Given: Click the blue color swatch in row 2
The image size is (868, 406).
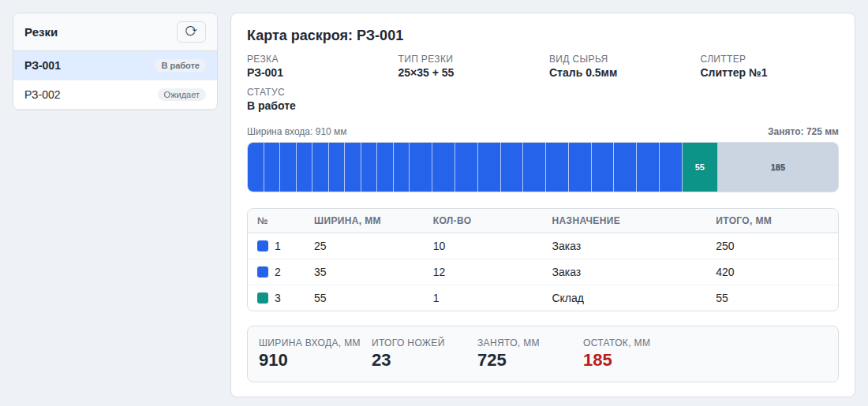Looking at the screenshot, I should [263, 272].
